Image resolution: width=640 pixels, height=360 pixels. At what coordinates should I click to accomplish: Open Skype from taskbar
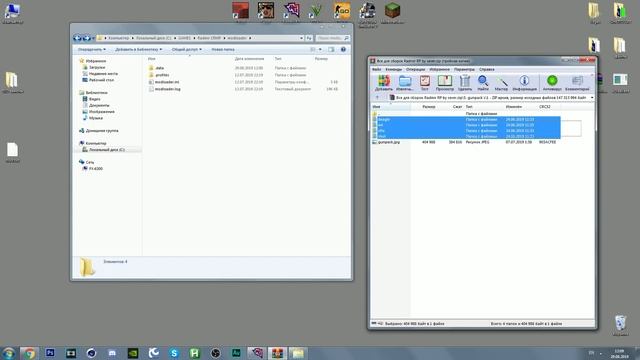pos(174,353)
